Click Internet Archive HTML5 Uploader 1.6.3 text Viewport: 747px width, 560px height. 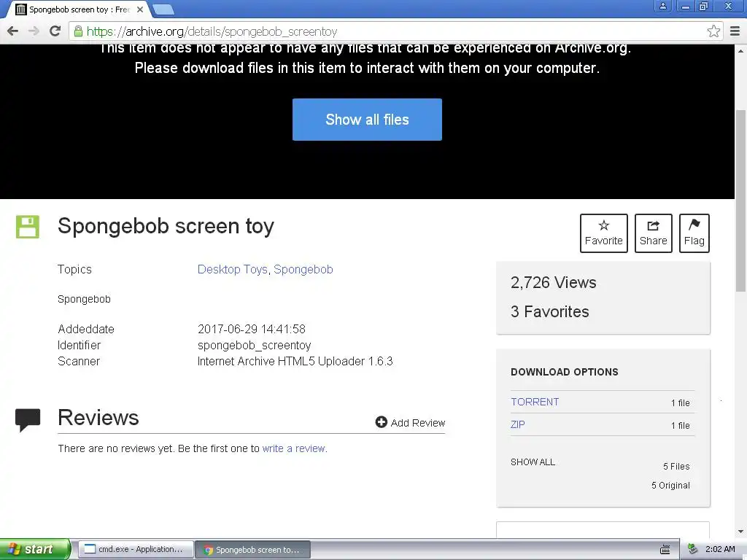tap(295, 362)
